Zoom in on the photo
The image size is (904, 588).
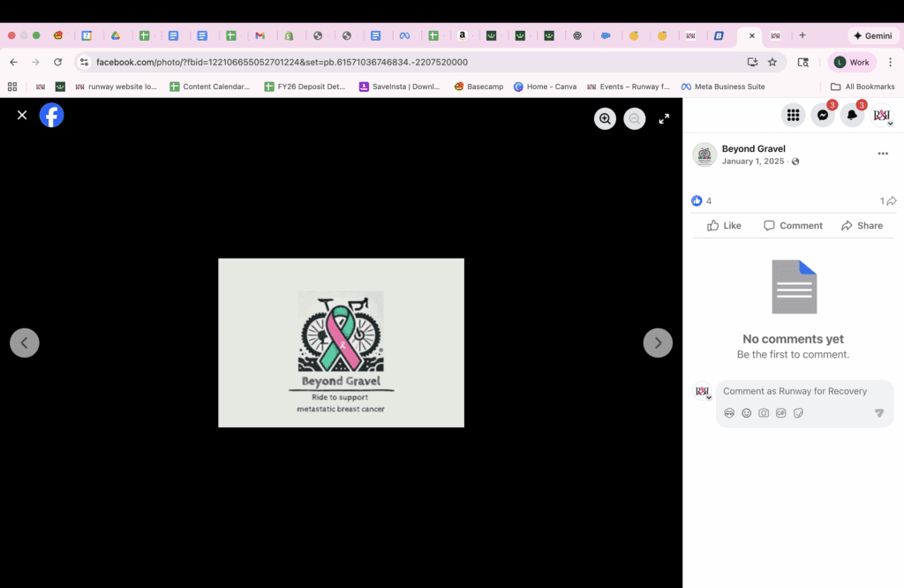click(605, 119)
